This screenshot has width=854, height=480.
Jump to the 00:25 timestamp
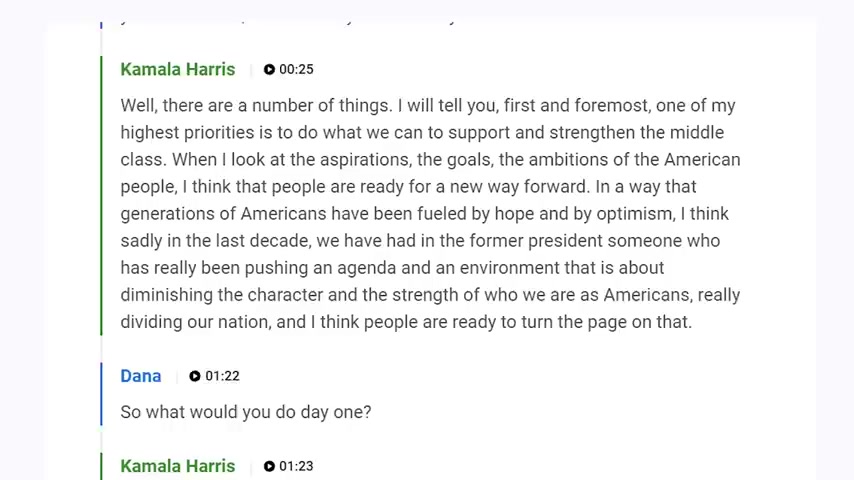coord(296,69)
